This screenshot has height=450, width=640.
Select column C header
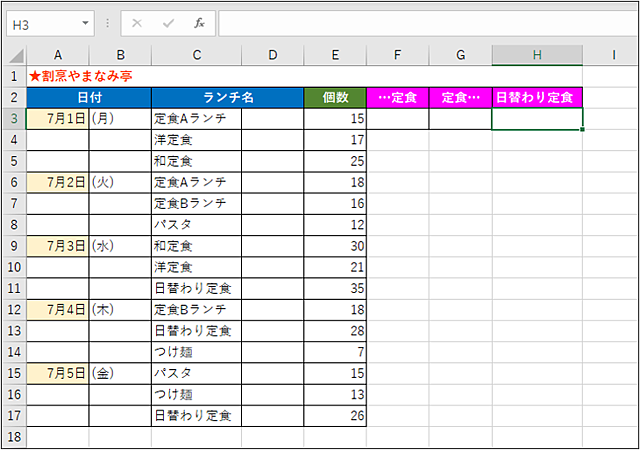pyautogui.click(x=196, y=55)
